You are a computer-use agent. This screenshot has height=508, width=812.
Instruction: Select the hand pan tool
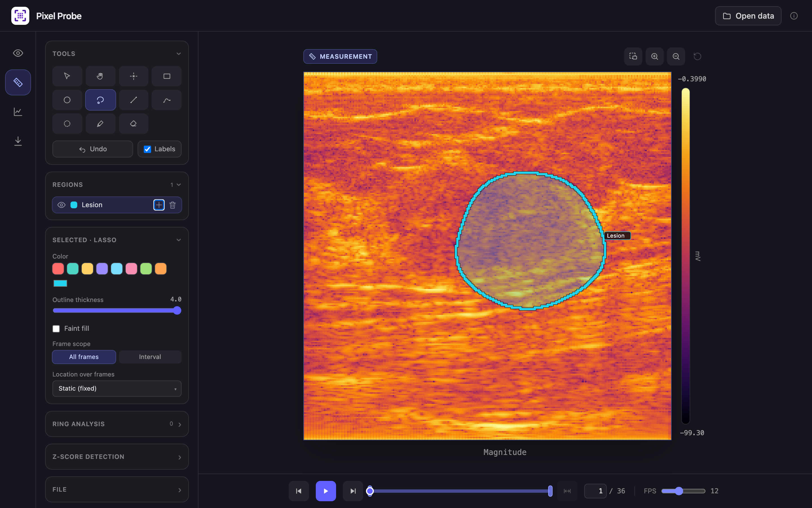(x=100, y=76)
